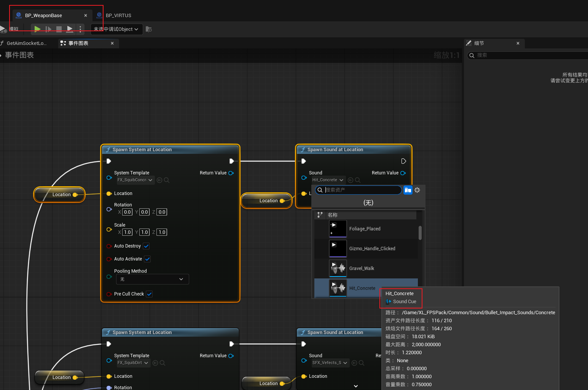Play Gizmo_Handle_Clicked thumbnail preview
Image resolution: width=588 pixels, height=390 pixels.
(334, 245)
